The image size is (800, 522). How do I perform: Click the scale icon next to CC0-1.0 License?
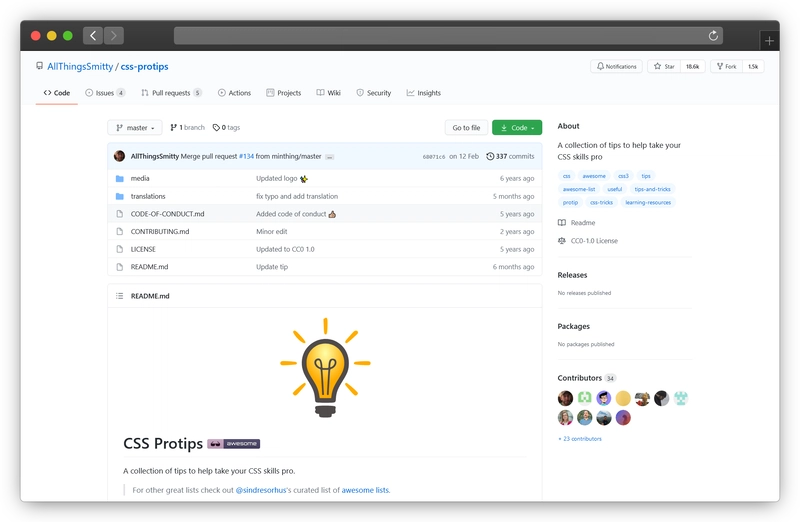click(x=562, y=241)
